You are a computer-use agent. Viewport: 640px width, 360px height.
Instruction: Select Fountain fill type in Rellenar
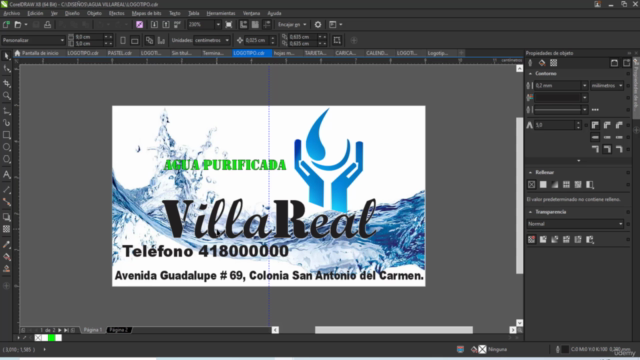pos(555,184)
